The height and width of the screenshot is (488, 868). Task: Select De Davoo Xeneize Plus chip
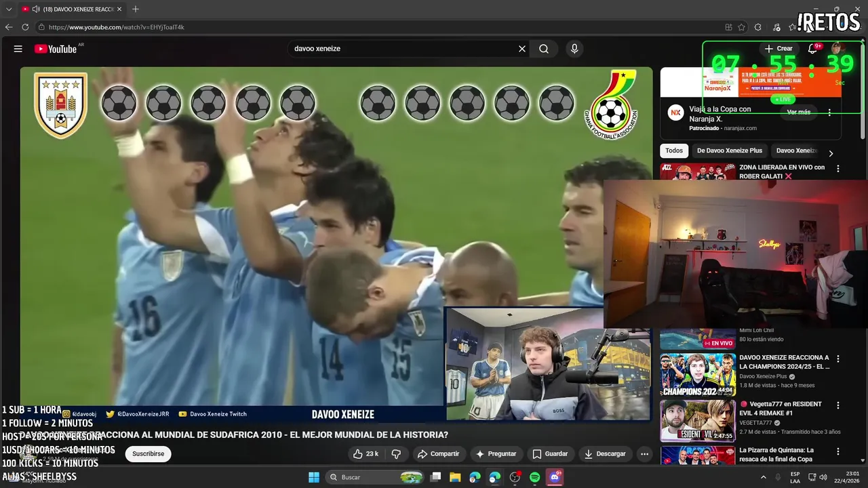click(730, 150)
